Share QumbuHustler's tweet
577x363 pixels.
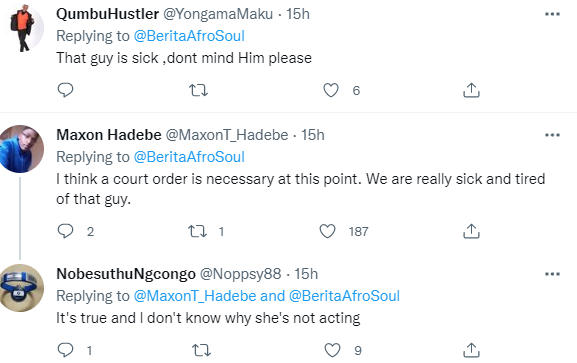click(x=471, y=90)
